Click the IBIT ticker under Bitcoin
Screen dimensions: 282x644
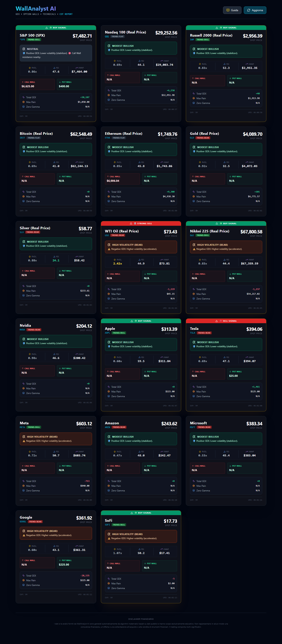[22, 138]
